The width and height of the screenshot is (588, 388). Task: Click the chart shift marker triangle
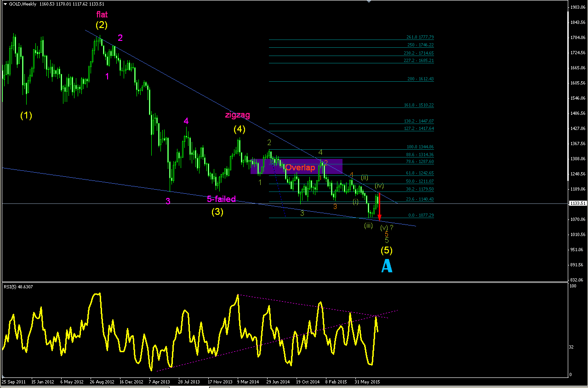point(369,2)
